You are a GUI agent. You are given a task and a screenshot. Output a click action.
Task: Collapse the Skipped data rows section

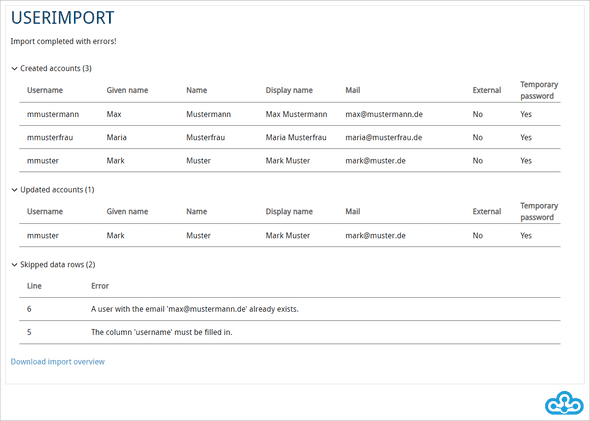pos(53,264)
